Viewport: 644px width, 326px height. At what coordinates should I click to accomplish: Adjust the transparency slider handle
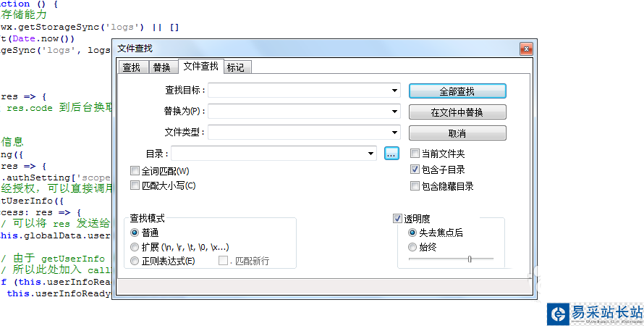470,259
